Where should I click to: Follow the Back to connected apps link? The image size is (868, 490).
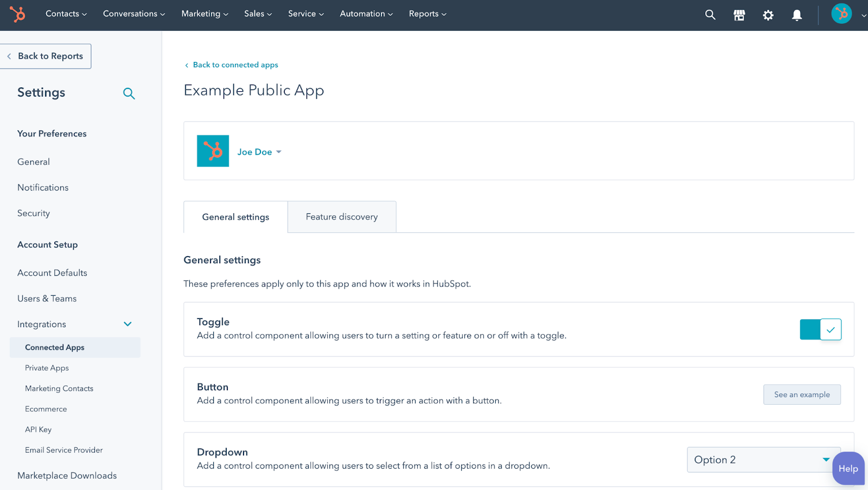(x=235, y=65)
